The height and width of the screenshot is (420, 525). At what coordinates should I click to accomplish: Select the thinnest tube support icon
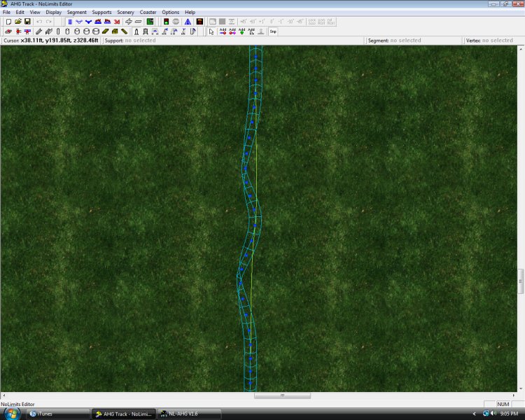point(58,31)
